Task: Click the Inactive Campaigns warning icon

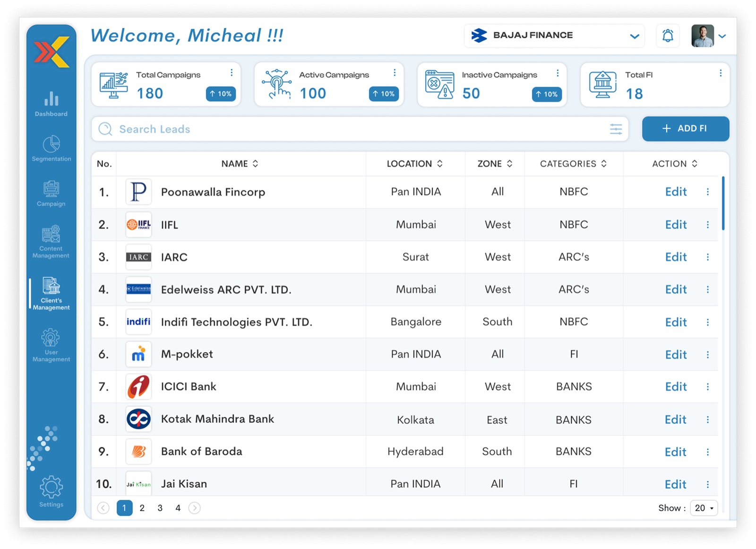Action: [439, 84]
